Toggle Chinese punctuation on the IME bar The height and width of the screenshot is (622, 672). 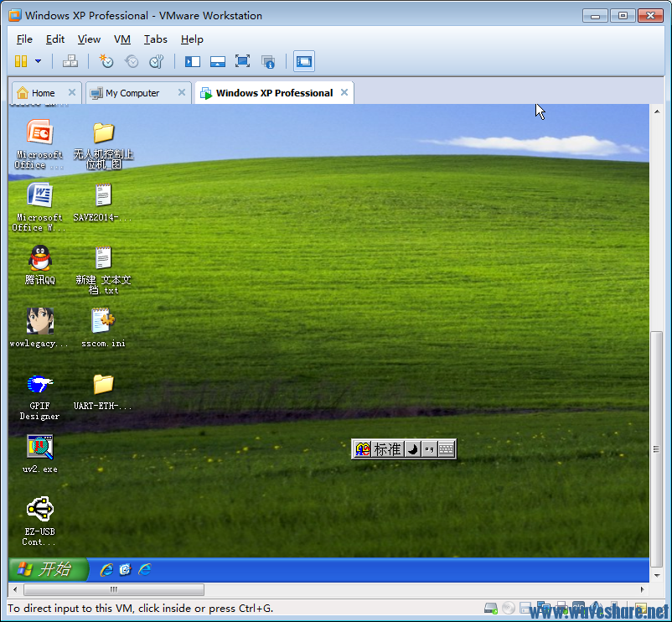(430, 449)
